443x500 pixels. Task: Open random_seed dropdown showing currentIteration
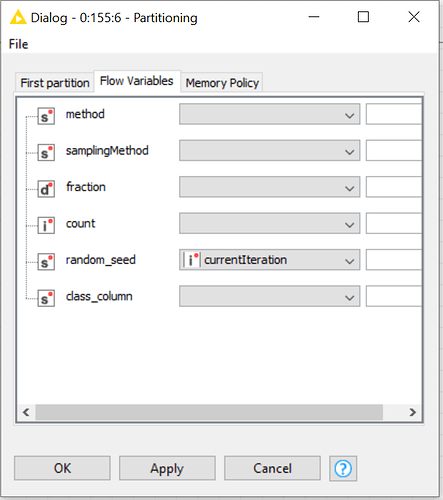pyautogui.click(x=269, y=260)
